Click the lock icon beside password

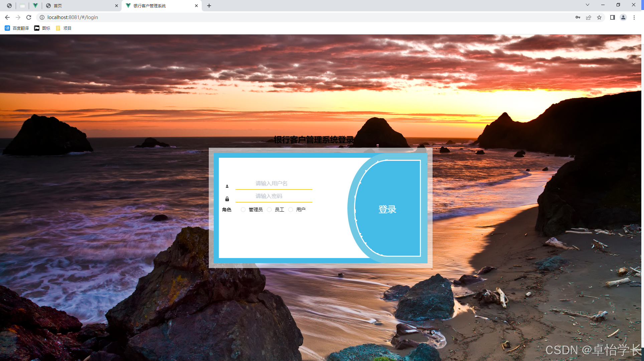227,199
